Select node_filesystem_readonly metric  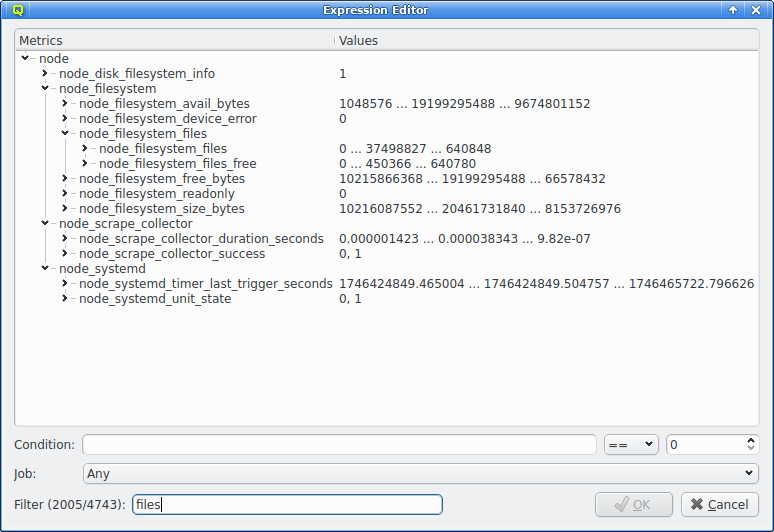(156, 193)
